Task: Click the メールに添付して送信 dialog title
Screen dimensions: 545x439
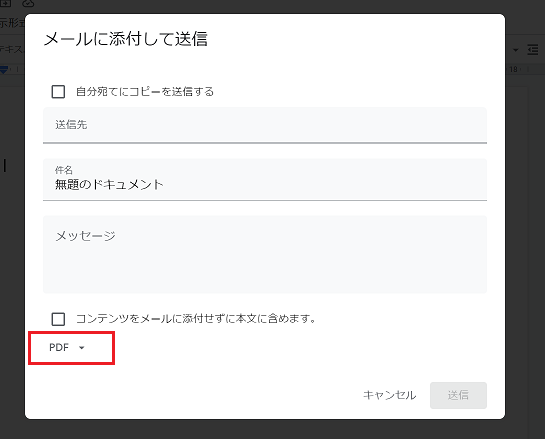Action: click(x=125, y=39)
